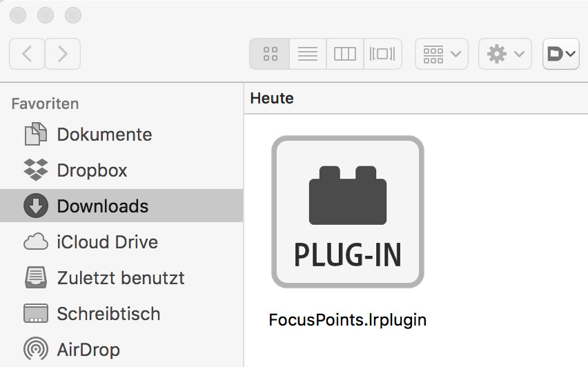Select the PLUG-IN file thumbnail
588x367 pixels.
(x=347, y=212)
